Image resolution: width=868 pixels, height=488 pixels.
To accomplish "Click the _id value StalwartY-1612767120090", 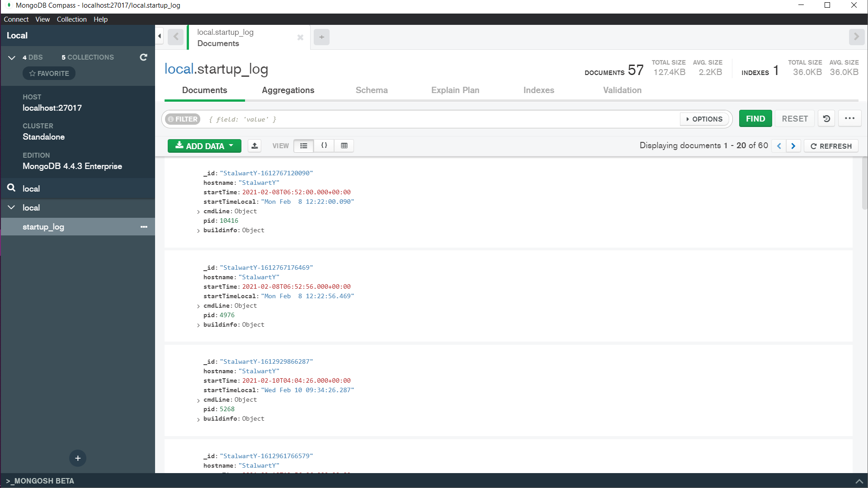I will click(x=266, y=173).
